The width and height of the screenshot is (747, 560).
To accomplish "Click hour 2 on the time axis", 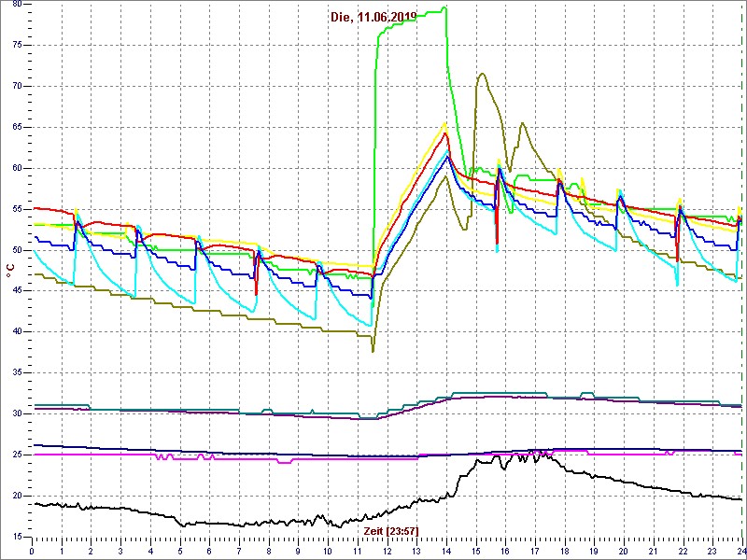I will pos(91,552).
